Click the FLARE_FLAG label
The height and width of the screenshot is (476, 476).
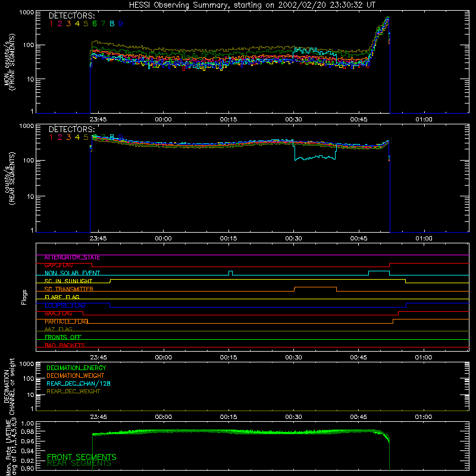(62, 297)
